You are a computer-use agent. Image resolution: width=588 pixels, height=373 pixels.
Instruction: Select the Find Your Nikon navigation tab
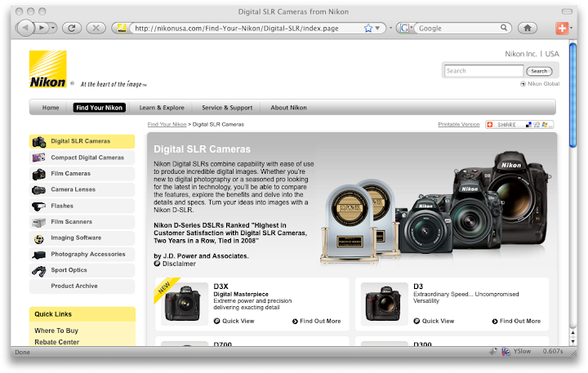coord(100,108)
